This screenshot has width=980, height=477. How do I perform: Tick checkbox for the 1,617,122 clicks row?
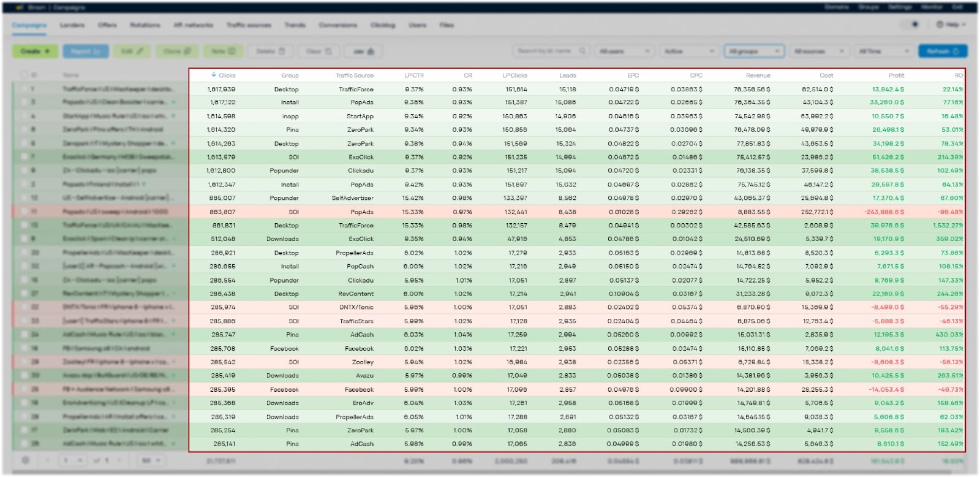pos(24,102)
